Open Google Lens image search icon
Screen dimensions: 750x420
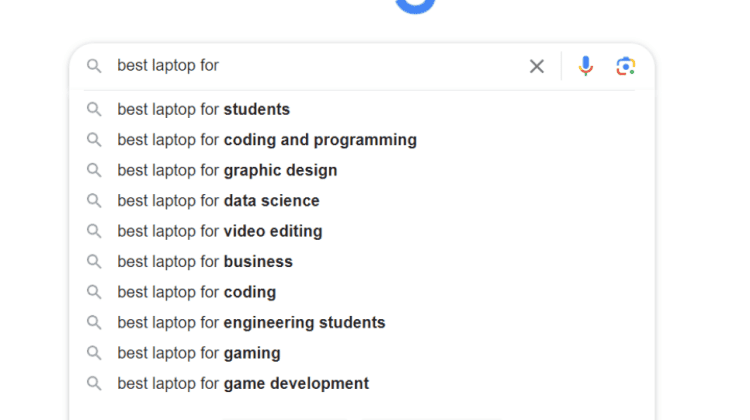[626, 66]
